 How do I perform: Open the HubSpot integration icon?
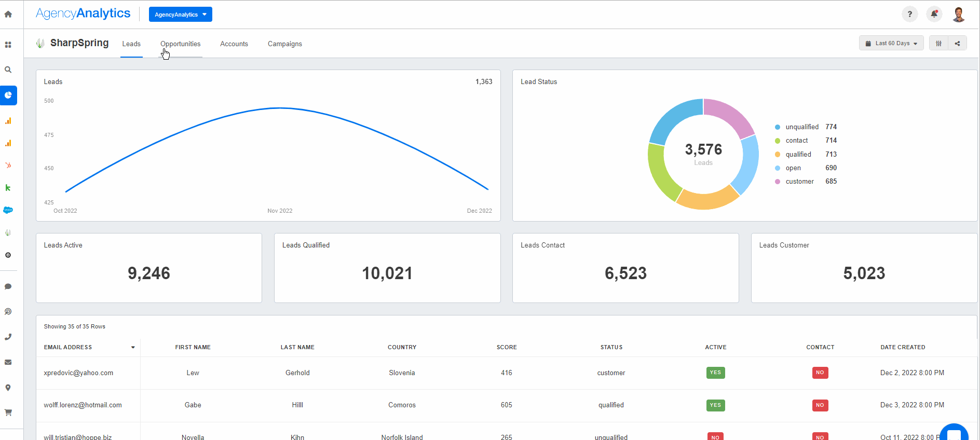[x=8, y=166]
